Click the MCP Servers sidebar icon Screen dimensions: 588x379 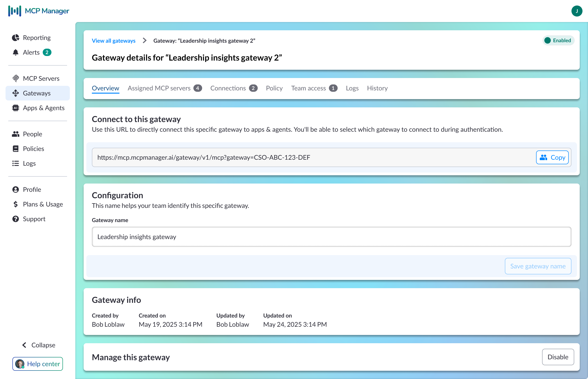click(x=16, y=78)
